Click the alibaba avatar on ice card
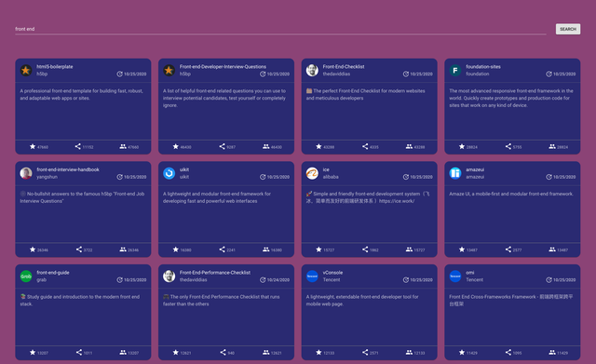 click(x=312, y=173)
